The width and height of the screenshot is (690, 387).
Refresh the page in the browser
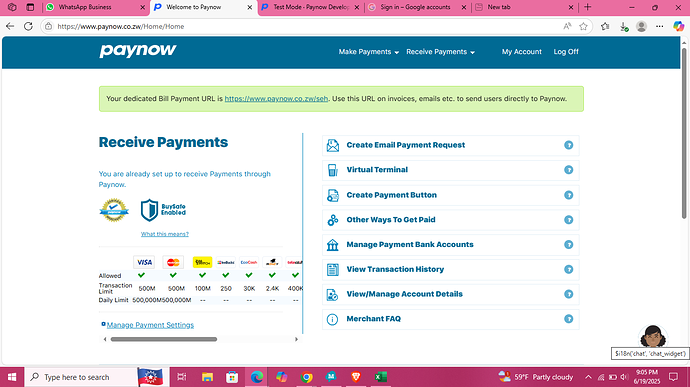pos(28,26)
